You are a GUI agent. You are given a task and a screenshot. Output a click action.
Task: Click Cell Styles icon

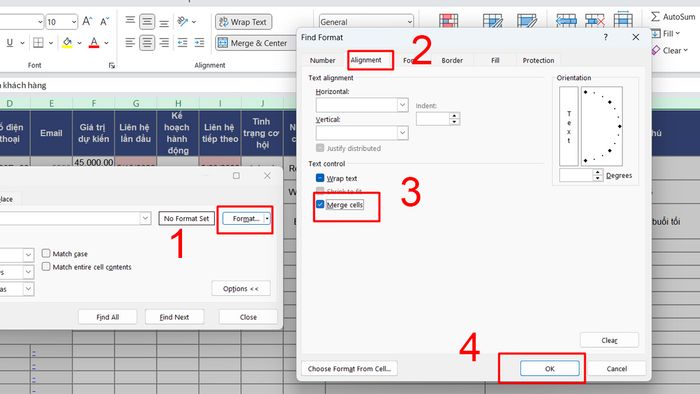(527, 21)
